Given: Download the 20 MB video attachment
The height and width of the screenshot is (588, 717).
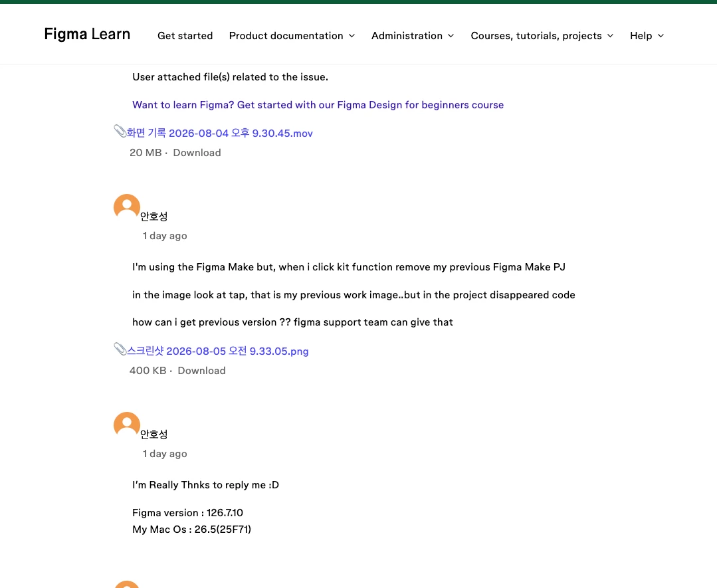Looking at the screenshot, I should [197, 153].
